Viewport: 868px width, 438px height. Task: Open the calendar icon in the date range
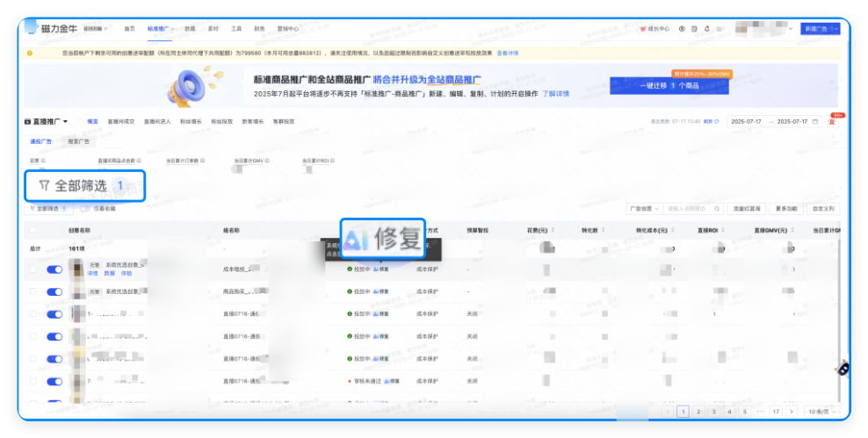[x=815, y=122]
